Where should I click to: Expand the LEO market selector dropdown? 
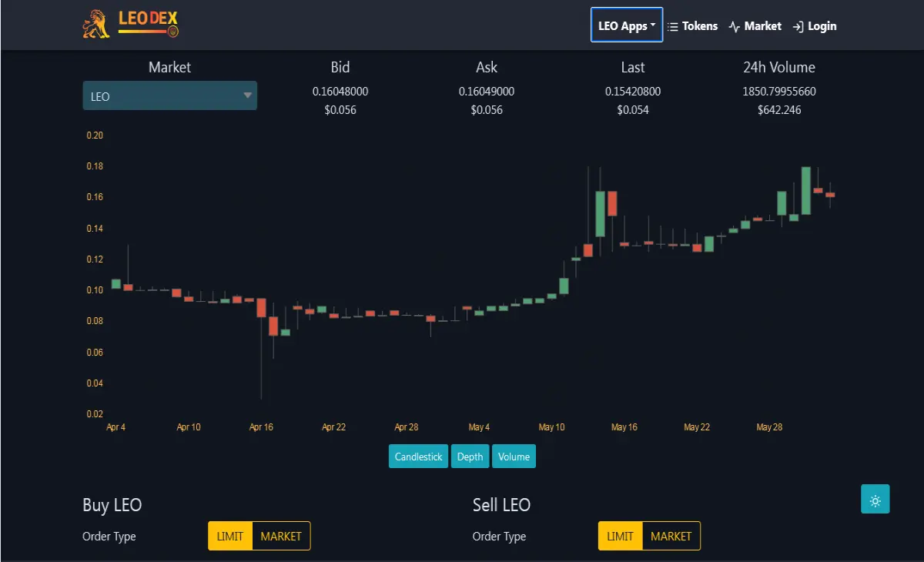(170, 95)
